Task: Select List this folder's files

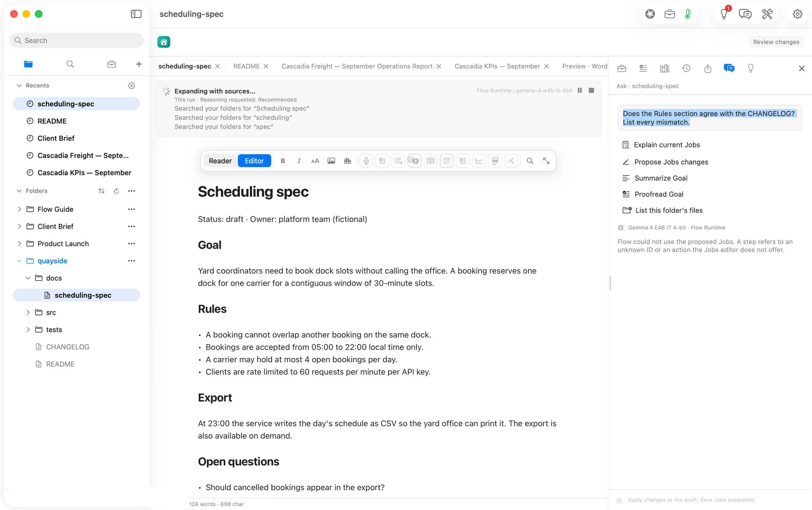Action: pos(669,210)
